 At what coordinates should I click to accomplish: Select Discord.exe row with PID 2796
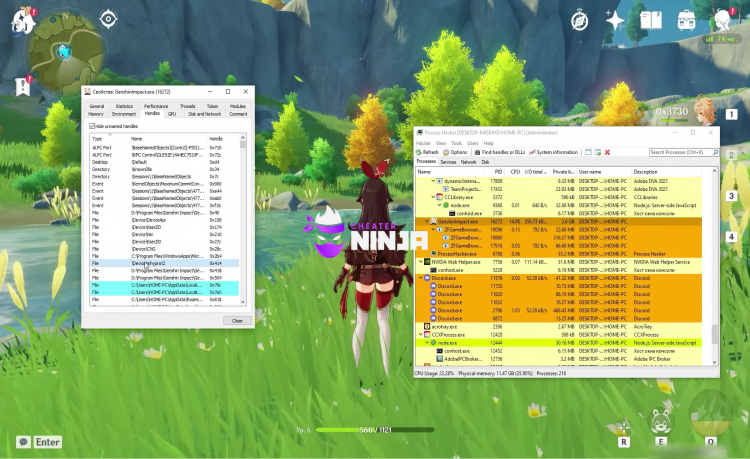[559, 310]
